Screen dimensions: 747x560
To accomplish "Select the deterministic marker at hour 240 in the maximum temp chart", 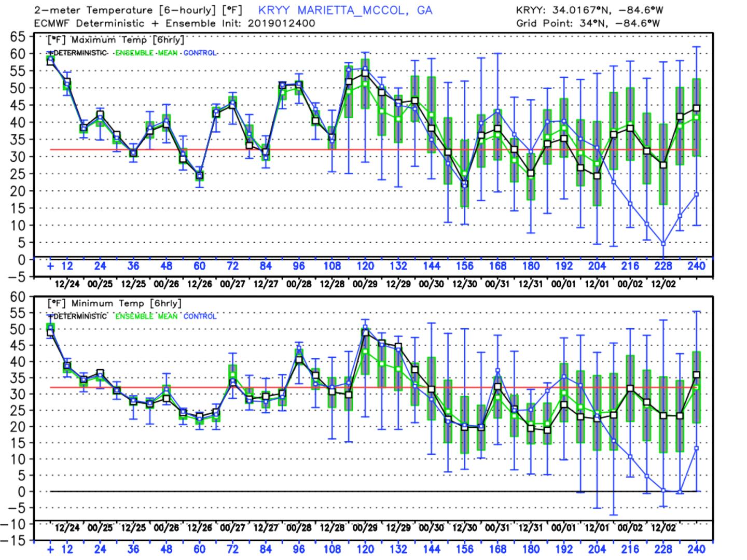I will click(697, 108).
